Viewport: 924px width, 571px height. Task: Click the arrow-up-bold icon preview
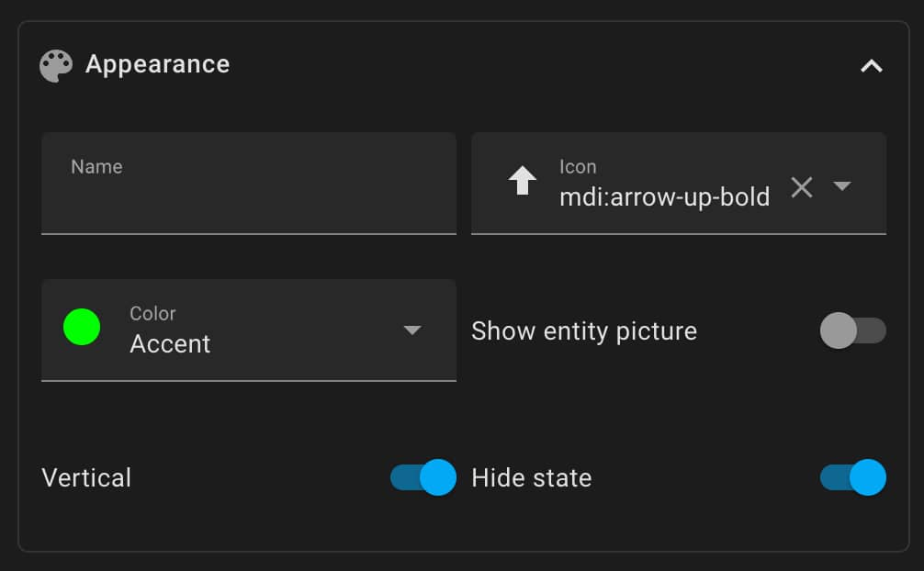click(522, 180)
